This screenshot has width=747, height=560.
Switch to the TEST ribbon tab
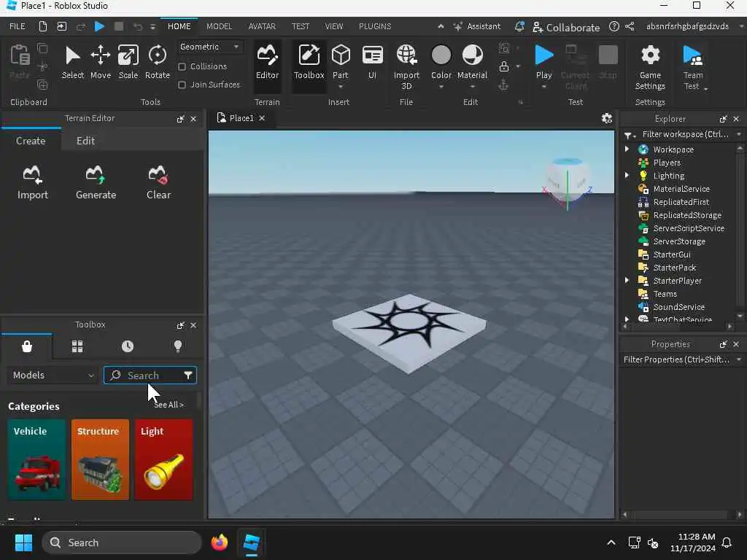300,27
